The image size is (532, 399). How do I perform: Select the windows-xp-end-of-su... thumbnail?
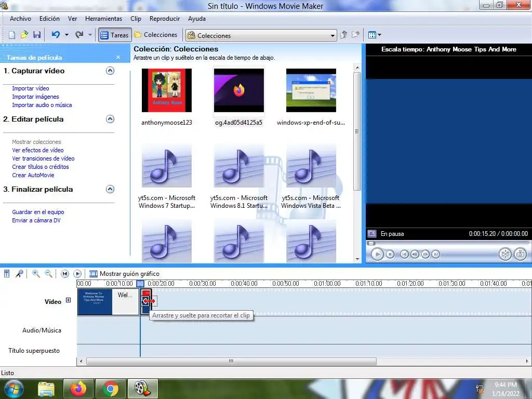[311, 90]
